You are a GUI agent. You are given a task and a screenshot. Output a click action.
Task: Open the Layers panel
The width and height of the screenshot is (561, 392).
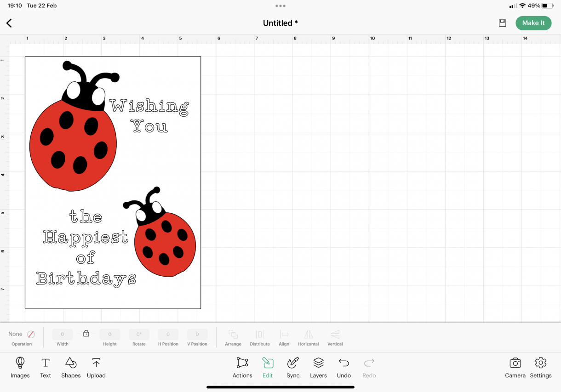point(318,368)
